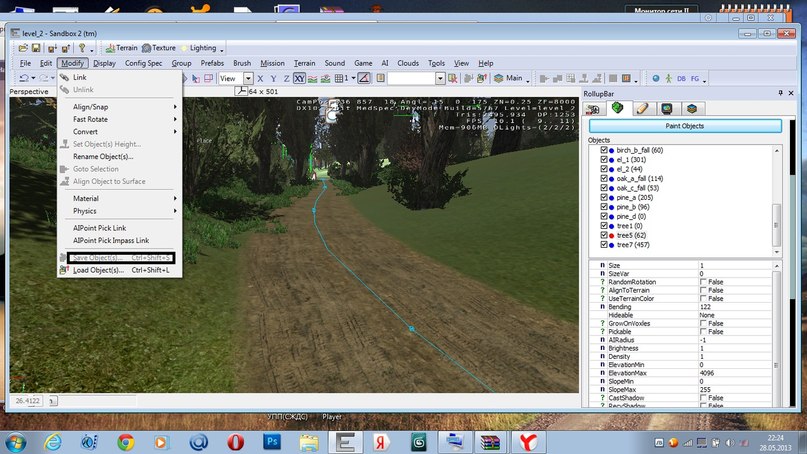The height and width of the screenshot is (454, 807).
Task: Click the Bending value field 122
Action: tap(735, 307)
